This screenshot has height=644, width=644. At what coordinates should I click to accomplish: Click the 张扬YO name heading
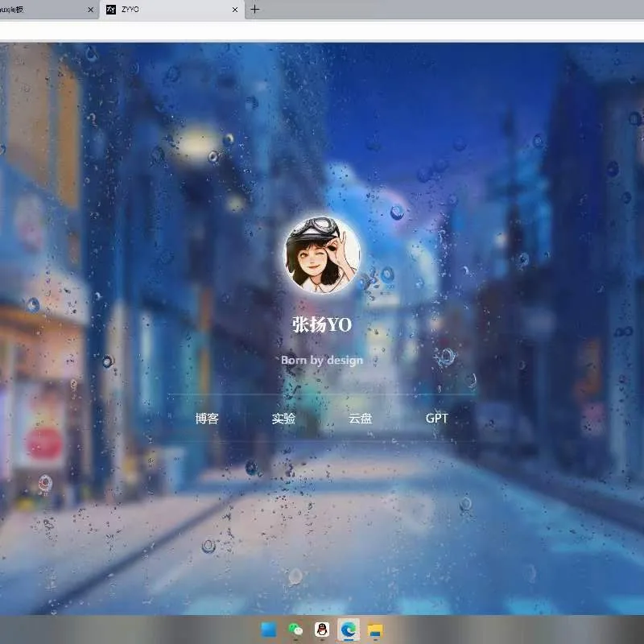tap(322, 324)
